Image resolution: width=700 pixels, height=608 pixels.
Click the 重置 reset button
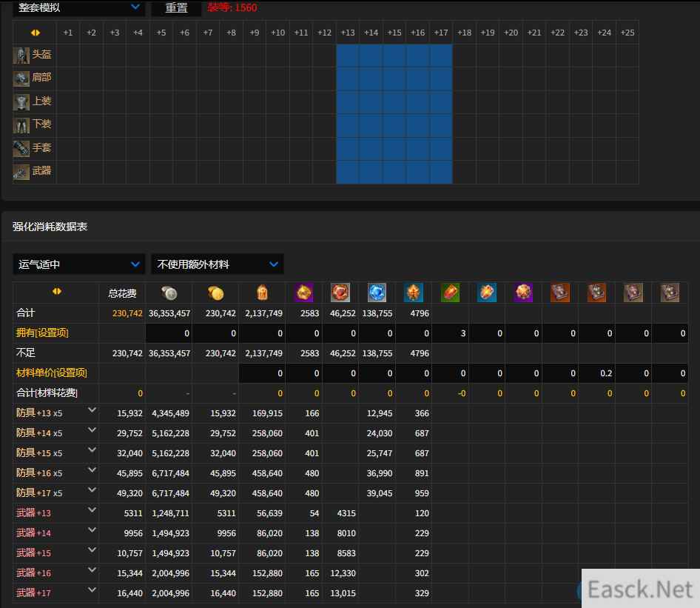click(x=176, y=7)
